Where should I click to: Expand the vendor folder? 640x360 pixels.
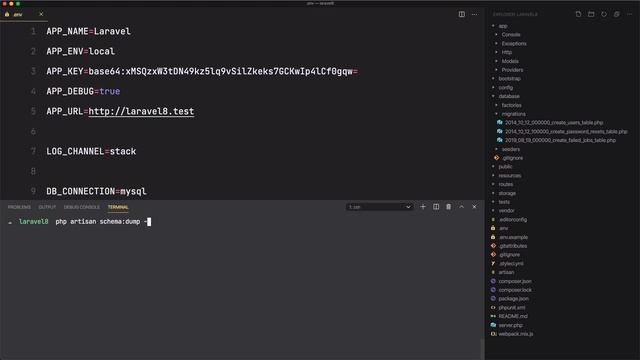506,211
